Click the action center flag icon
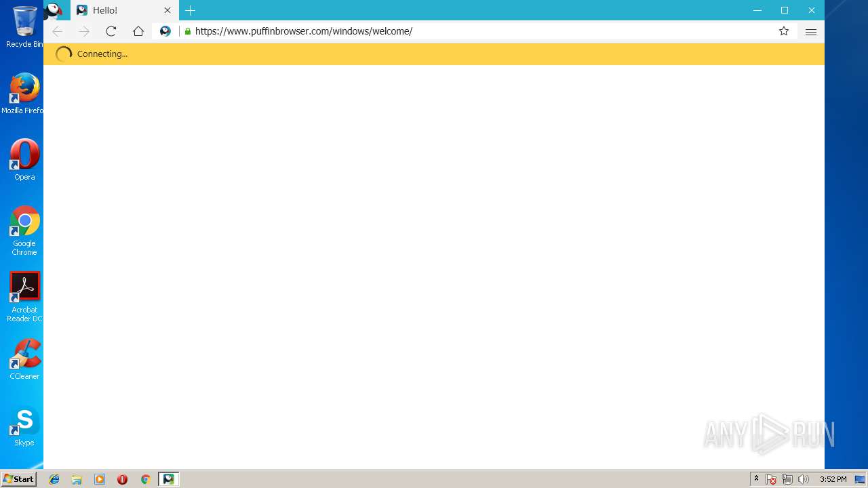 (x=771, y=479)
